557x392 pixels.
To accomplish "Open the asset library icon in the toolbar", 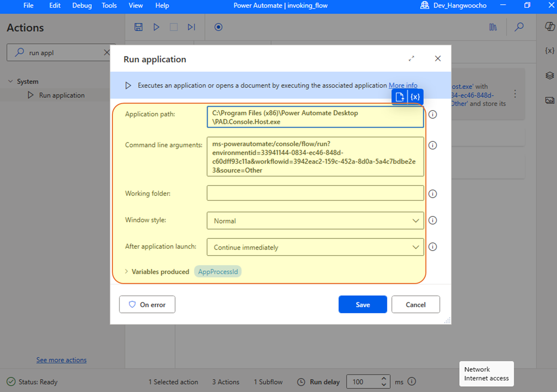I will 493,27.
